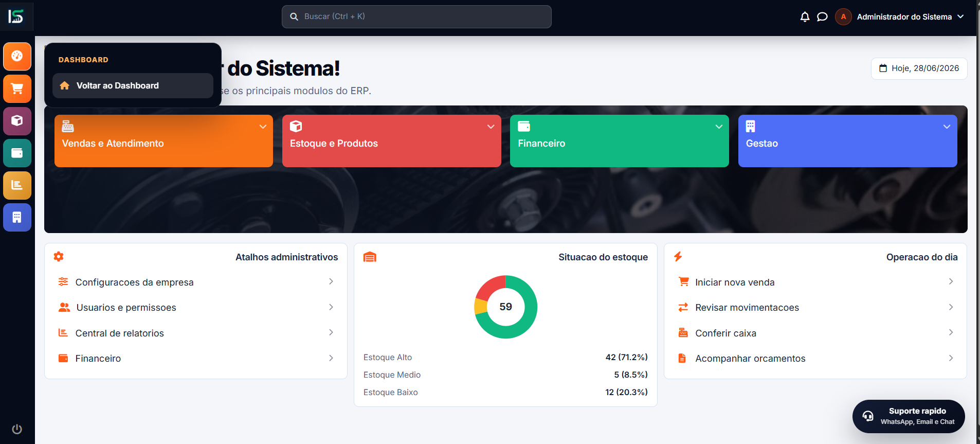980x444 pixels.
Task: Focus the Buscar (Ctrl + K) search field
Action: tap(416, 16)
